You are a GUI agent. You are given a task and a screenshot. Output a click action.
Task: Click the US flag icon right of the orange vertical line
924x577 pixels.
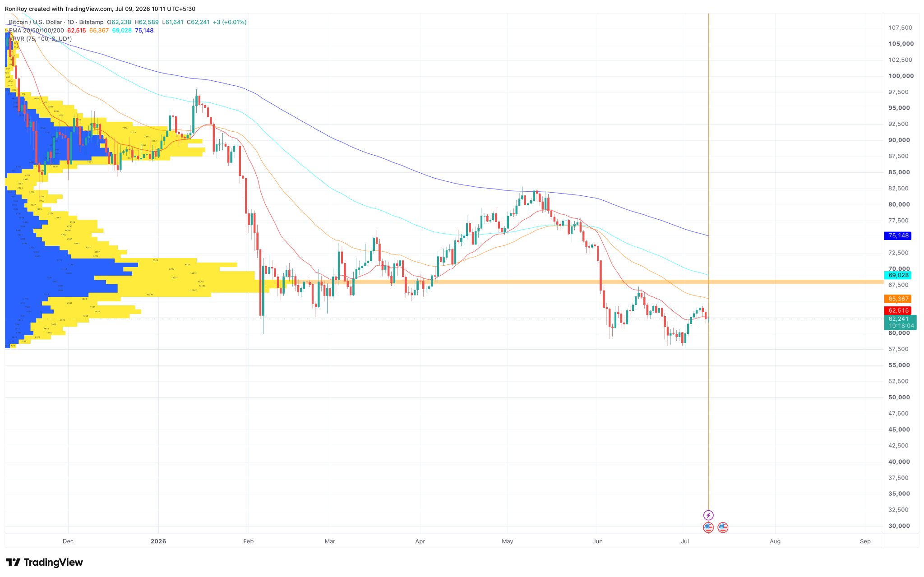(723, 527)
